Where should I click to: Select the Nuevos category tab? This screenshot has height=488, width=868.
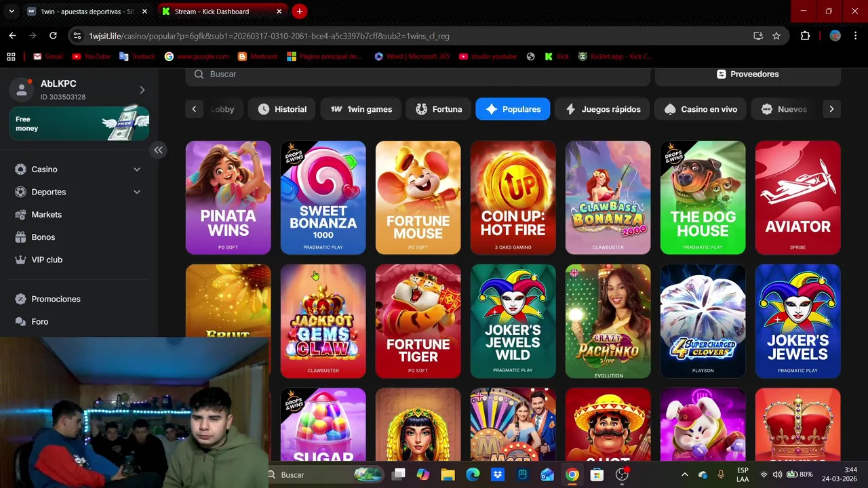[785, 109]
